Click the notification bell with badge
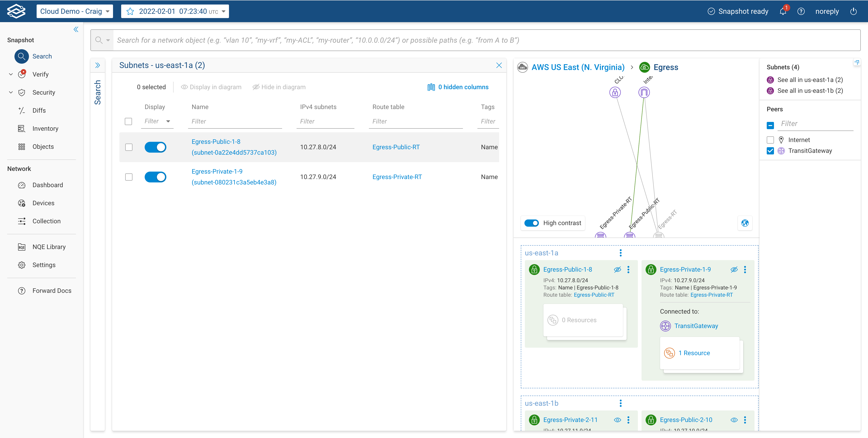The width and height of the screenshot is (868, 438). click(x=782, y=11)
